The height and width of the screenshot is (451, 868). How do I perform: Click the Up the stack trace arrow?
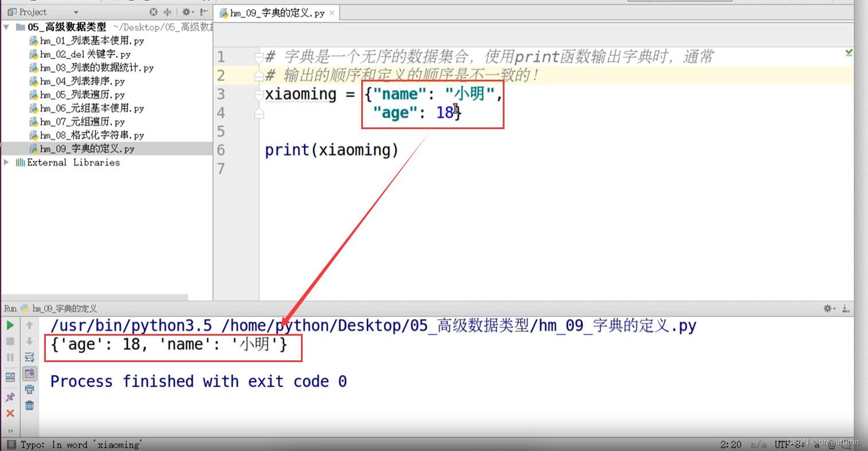pos(30,325)
